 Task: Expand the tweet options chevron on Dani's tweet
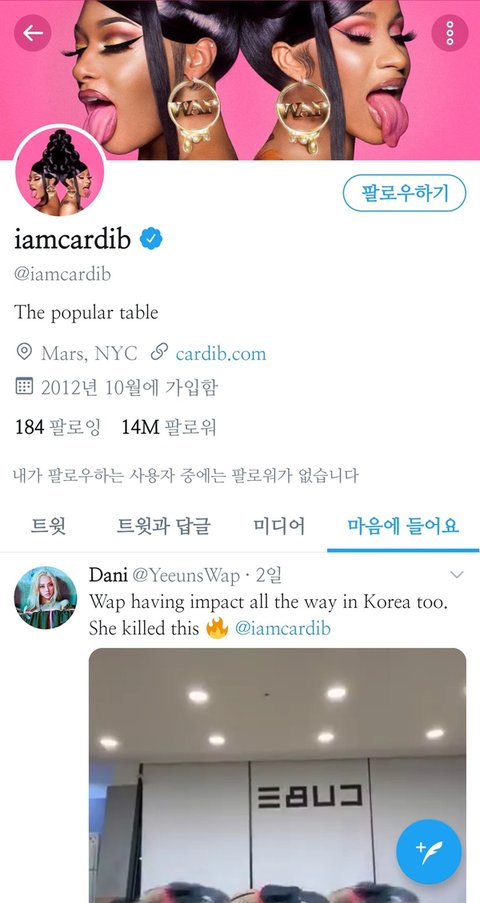click(x=456, y=575)
